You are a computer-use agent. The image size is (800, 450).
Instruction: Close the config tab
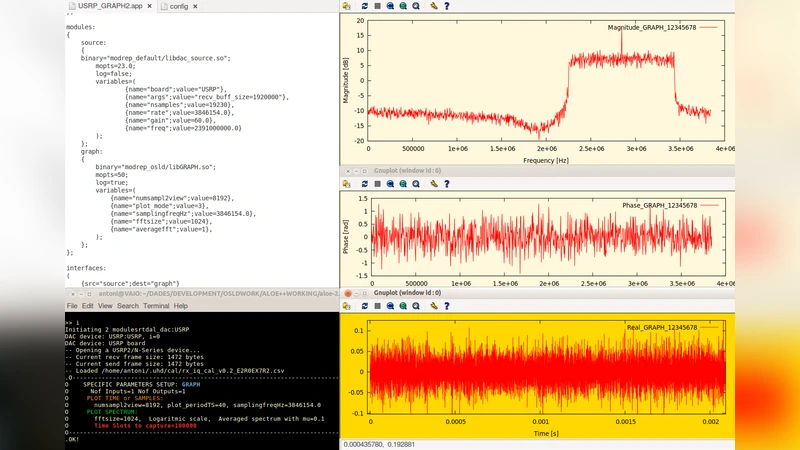click(x=197, y=6)
